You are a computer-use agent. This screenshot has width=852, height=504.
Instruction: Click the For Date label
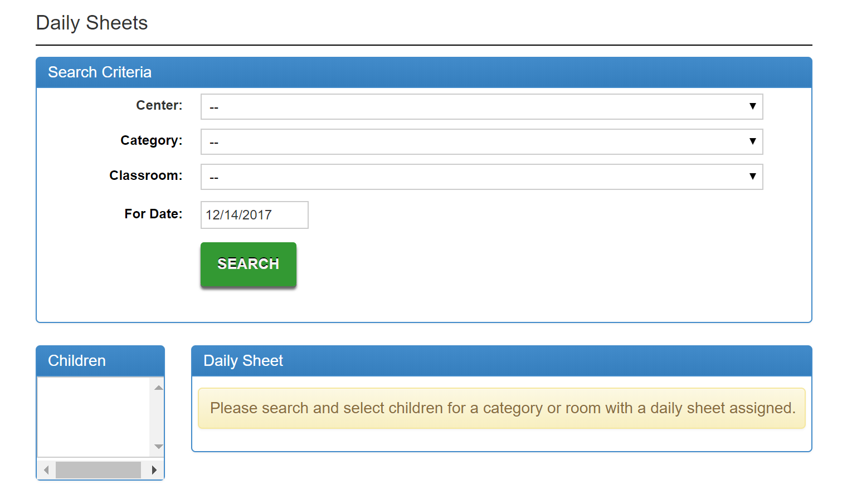pos(153,214)
